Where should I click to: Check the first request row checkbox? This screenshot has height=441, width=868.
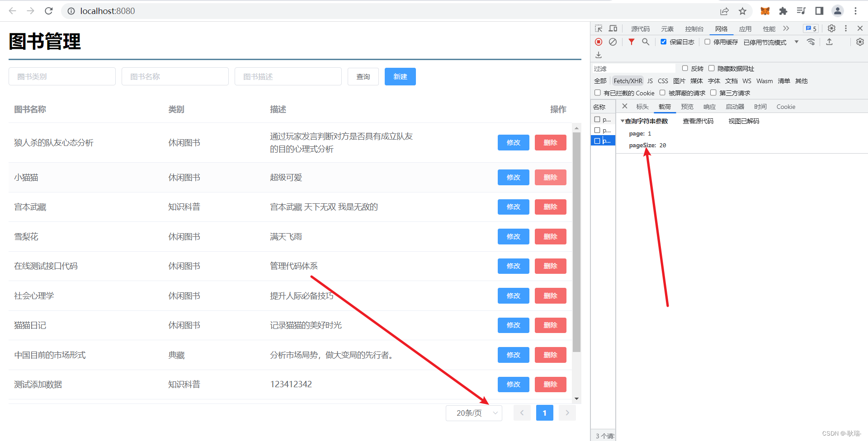coord(597,119)
